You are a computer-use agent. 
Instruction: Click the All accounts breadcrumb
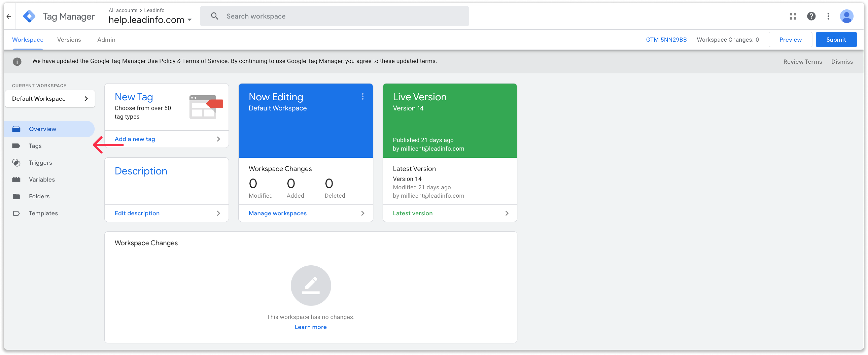tap(123, 10)
